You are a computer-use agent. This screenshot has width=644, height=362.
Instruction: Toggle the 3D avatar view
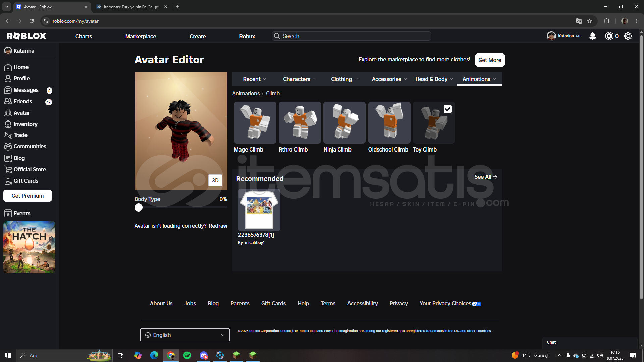coord(215,180)
